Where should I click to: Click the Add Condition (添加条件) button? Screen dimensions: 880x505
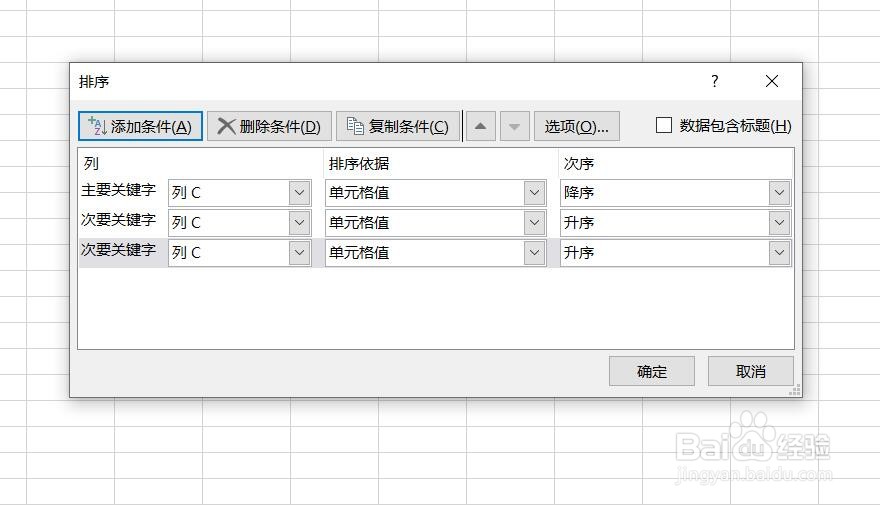pos(140,126)
